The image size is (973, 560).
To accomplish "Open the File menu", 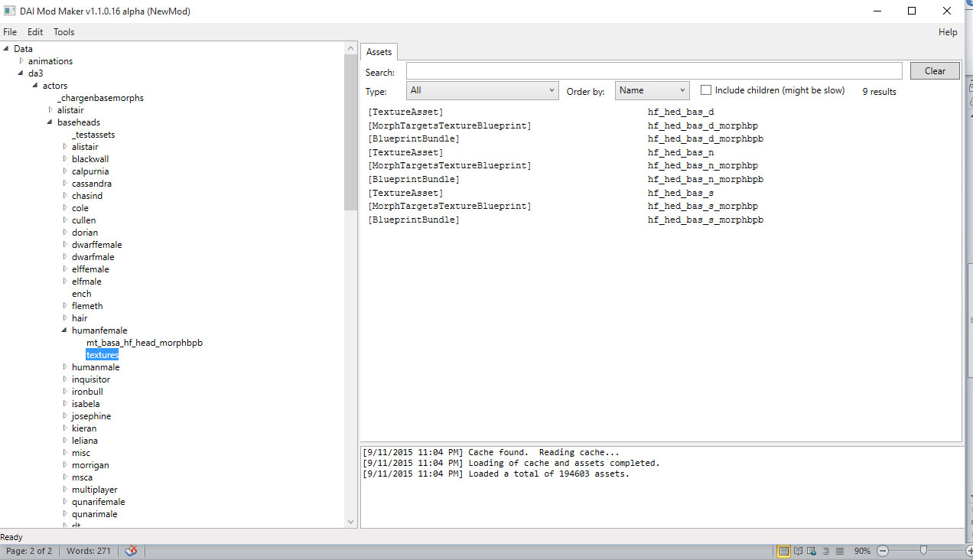I will [10, 32].
